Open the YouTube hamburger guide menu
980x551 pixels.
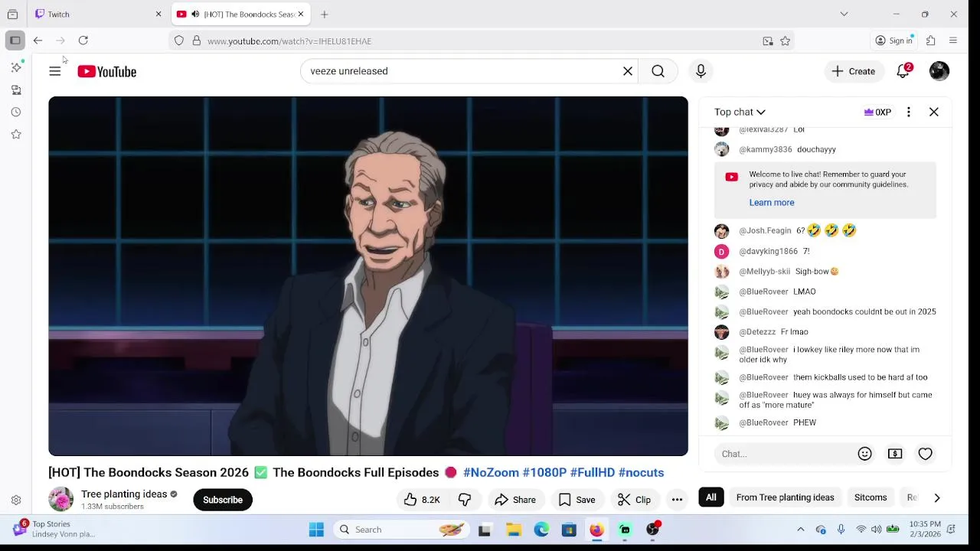tap(54, 71)
